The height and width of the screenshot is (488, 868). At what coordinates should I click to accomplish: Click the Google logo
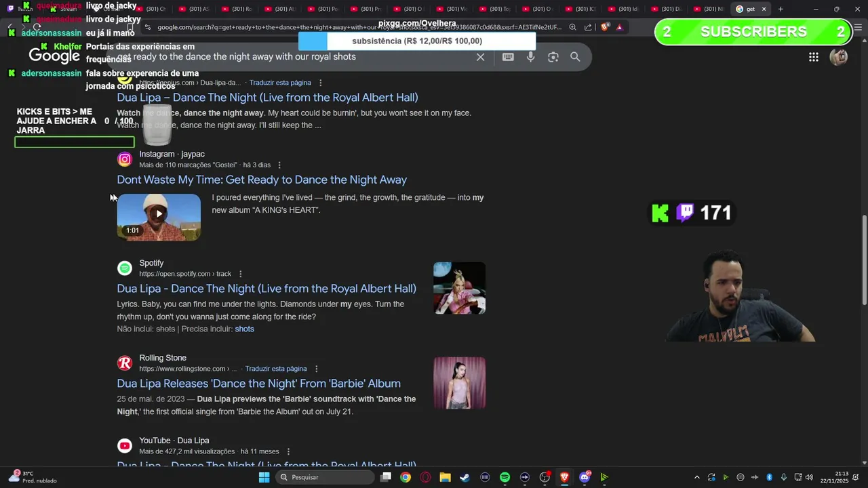coord(54,56)
